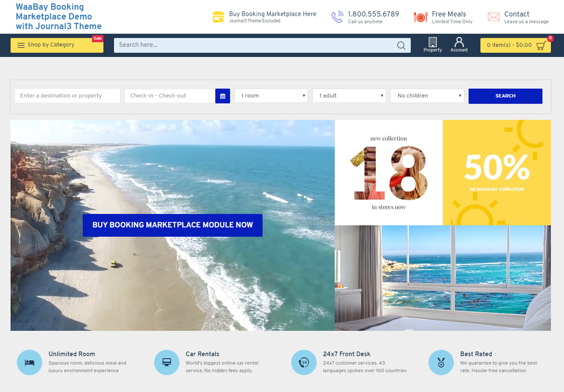Open the 50% summer collection banner
Viewport: 564px width, 392px height.
click(x=497, y=172)
